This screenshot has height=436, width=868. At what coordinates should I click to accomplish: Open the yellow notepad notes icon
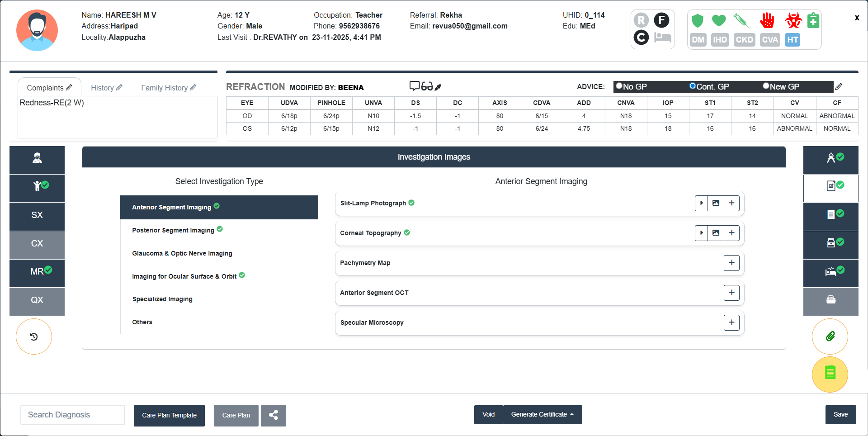point(830,374)
